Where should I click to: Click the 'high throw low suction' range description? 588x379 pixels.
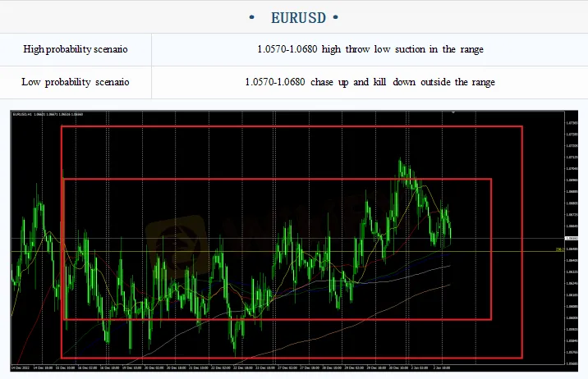pyautogui.click(x=370, y=49)
